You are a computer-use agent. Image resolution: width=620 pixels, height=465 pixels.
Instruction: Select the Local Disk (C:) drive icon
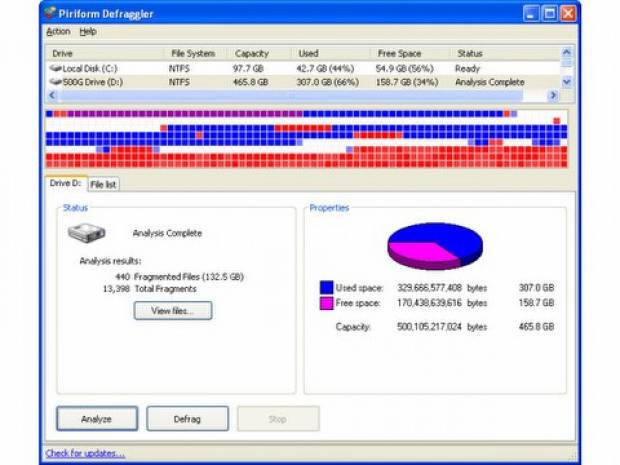[x=56, y=68]
